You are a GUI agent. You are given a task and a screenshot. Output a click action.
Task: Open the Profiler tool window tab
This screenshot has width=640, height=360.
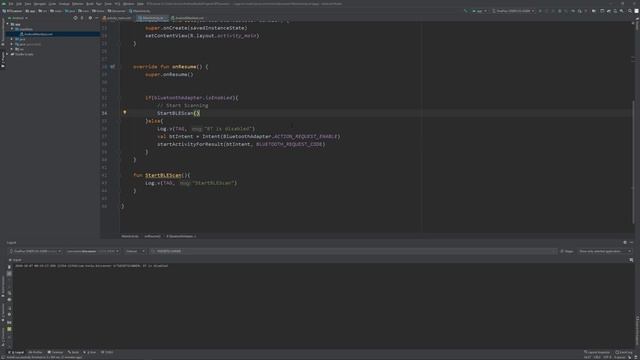[36, 352]
